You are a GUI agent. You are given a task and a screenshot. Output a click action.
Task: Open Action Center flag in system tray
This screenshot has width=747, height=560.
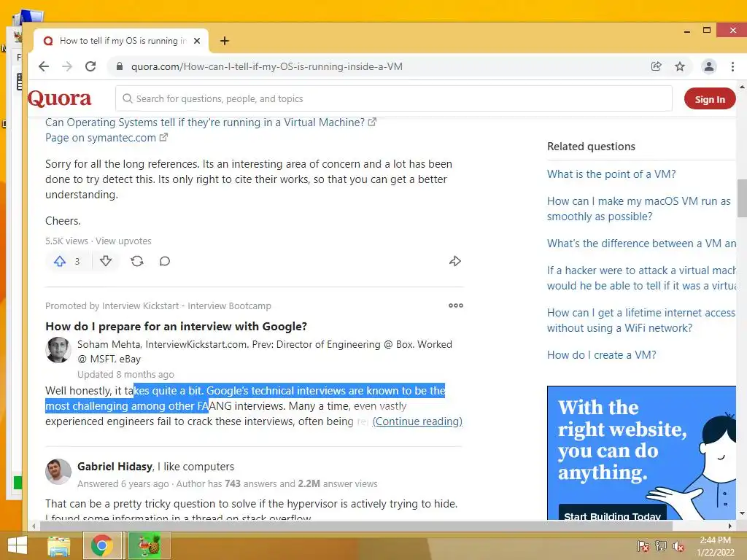[643, 546]
